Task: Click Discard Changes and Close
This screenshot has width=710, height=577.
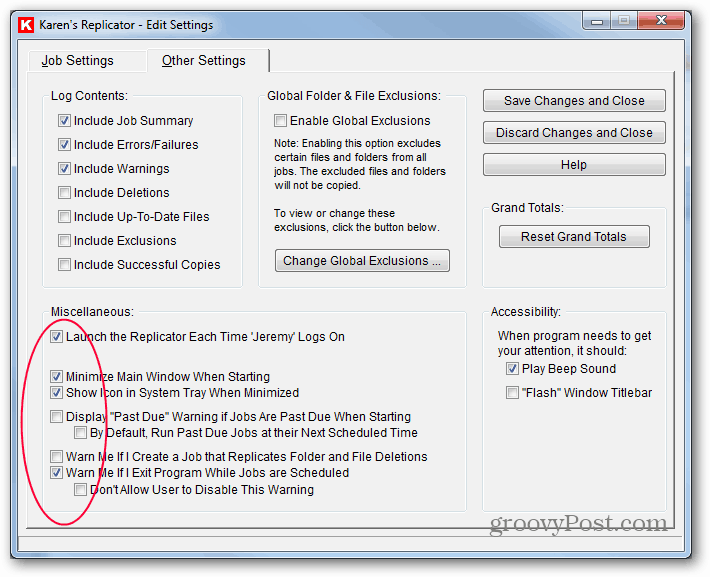Action: 574,133
